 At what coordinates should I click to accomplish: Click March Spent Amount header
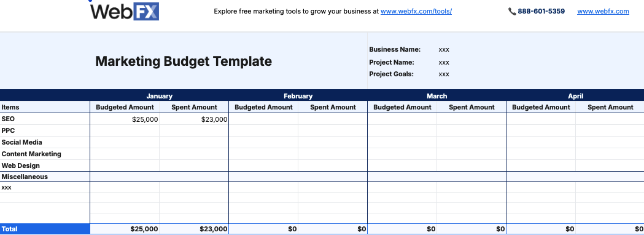pos(471,107)
